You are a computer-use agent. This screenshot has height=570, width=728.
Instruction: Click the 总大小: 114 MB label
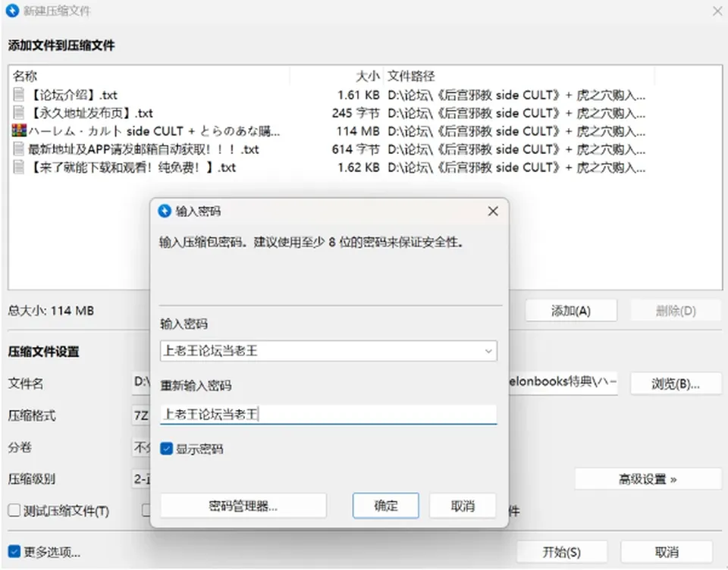[51, 311]
